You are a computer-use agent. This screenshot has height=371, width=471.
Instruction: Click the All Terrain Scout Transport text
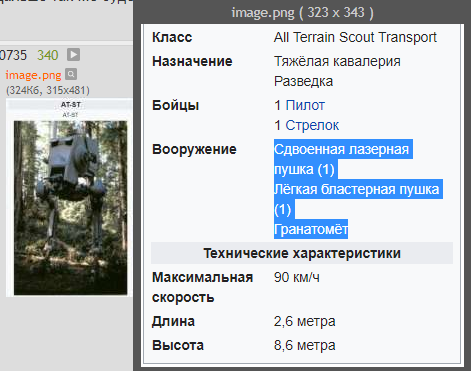pyautogui.click(x=355, y=37)
